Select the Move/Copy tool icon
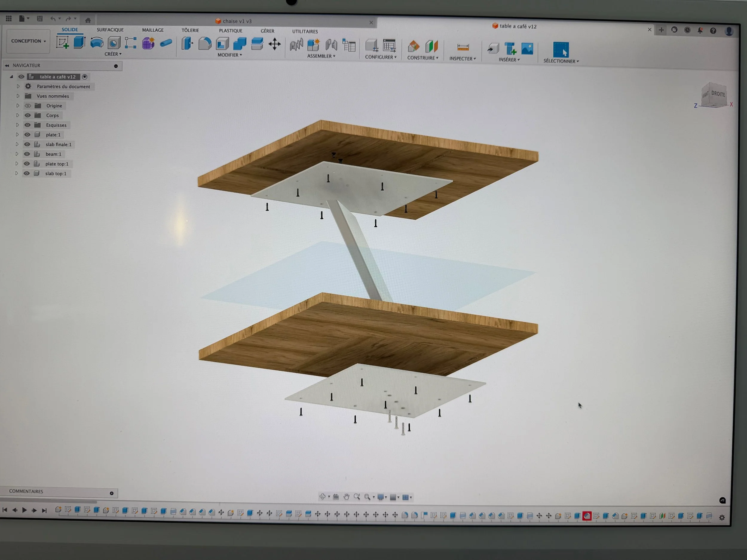The height and width of the screenshot is (560, 747). click(275, 44)
